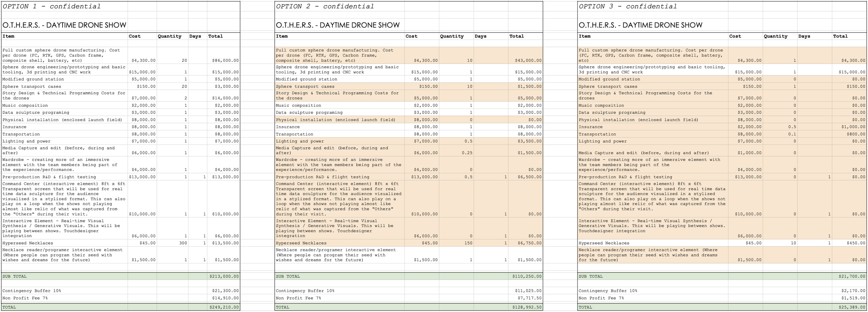Select the 'OPTION 3 - confidential' heading cell

628,6
